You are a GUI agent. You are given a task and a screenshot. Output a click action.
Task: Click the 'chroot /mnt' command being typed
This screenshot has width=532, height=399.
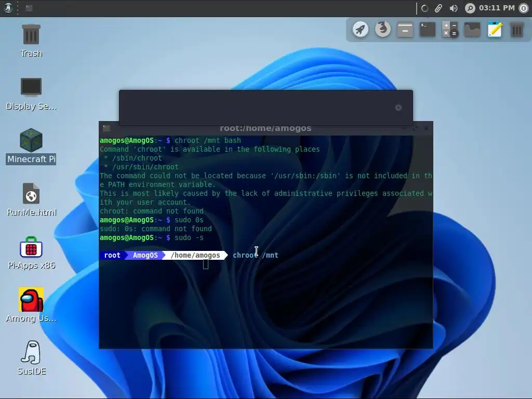[x=256, y=255]
